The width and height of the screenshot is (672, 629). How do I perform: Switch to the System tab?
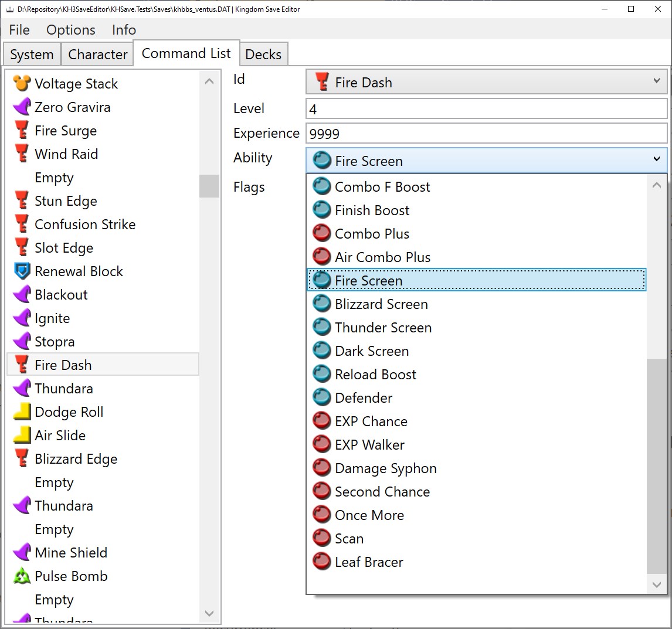[32, 55]
